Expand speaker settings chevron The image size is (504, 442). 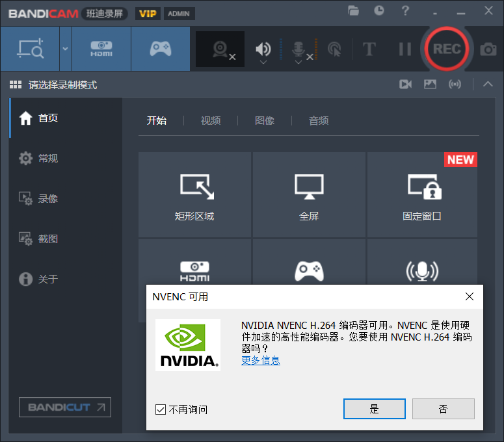pos(263,62)
